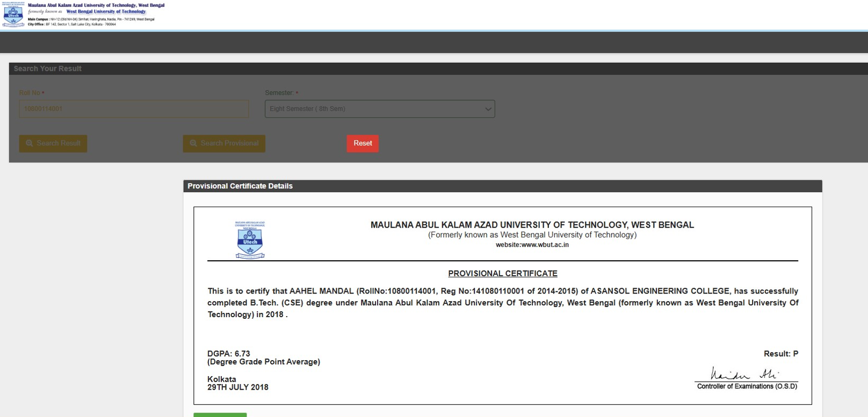
Task: Click the 'Search Your Result' panel heading
Action: pyautogui.click(x=48, y=69)
